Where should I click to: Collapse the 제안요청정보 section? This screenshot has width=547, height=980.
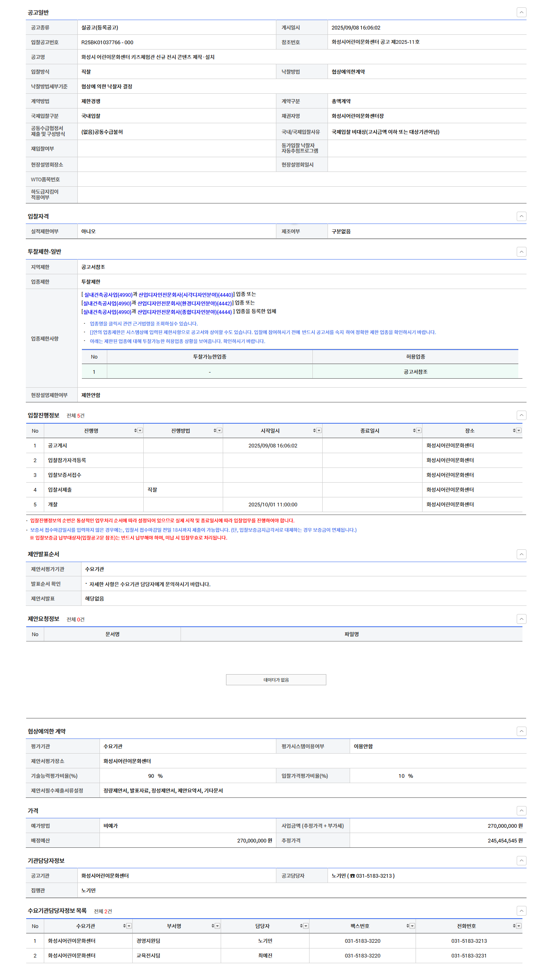521,619
